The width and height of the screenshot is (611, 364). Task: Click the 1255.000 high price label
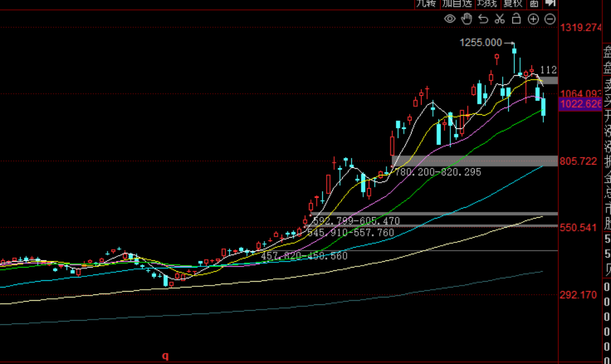(481, 43)
